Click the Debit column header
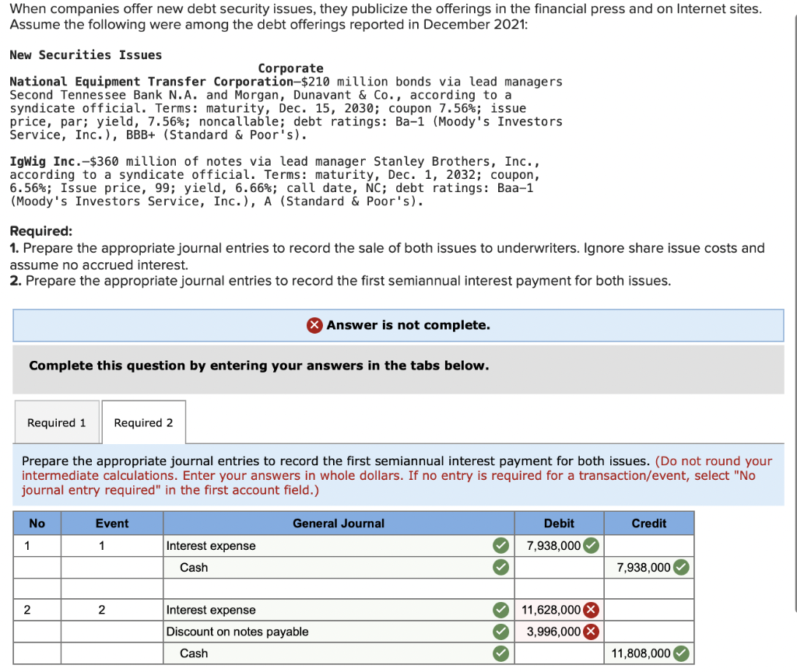The width and height of the screenshot is (797, 672). (x=559, y=523)
